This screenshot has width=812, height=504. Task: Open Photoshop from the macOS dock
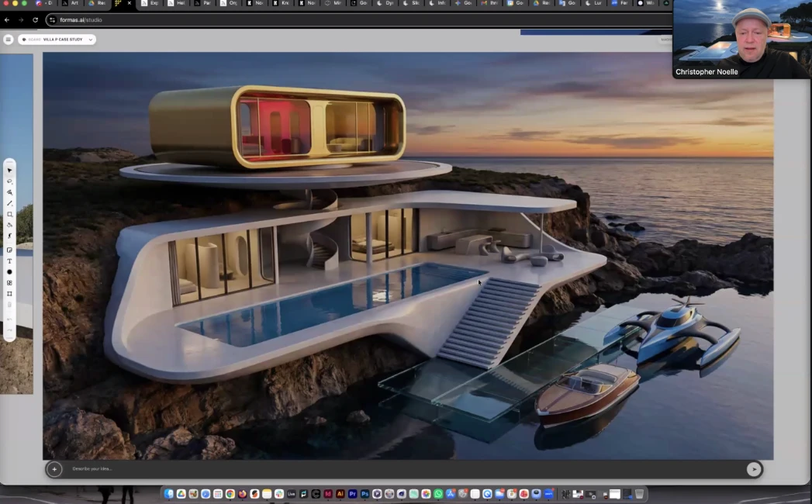click(365, 494)
